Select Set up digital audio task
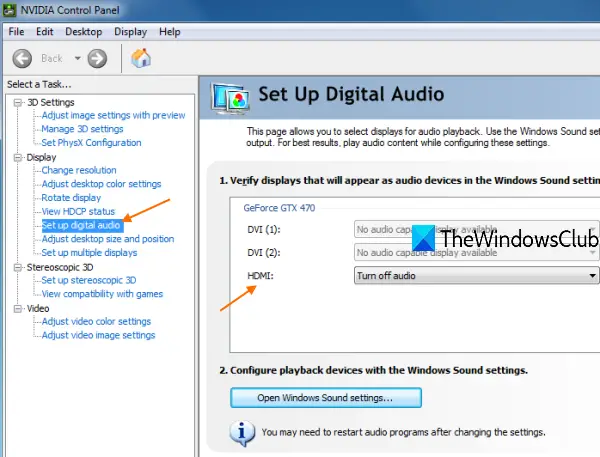The height and width of the screenshot is (457, 600). click(x=81, y=225)
